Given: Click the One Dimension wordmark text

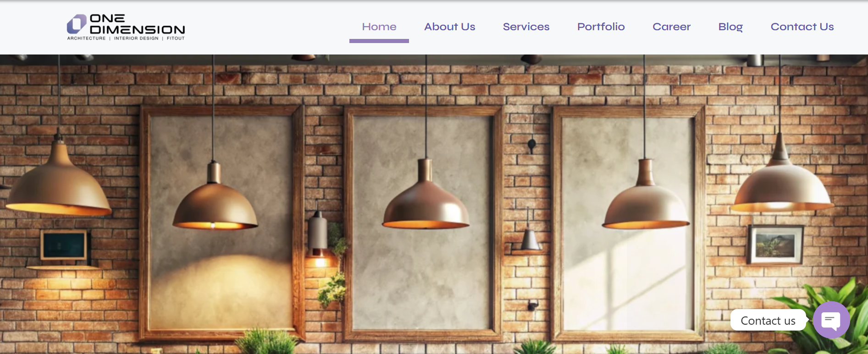Looking at the screenshot, I should click(x=137, y=24).
